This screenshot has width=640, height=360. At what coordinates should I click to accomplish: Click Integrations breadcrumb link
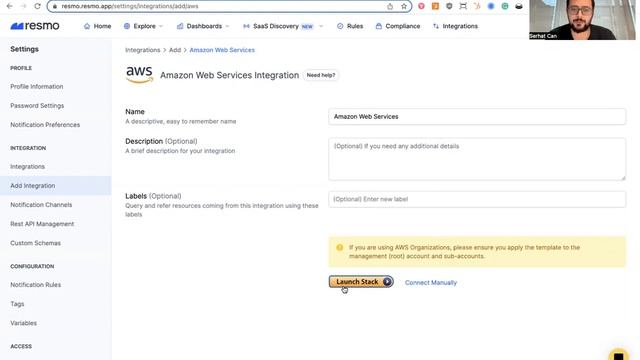click(142, 50)
